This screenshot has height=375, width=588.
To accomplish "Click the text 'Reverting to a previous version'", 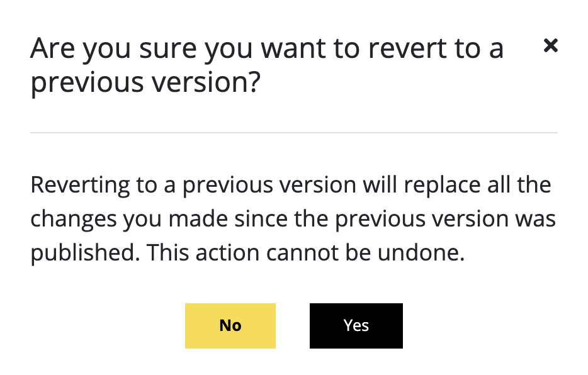I will (193, 186).
